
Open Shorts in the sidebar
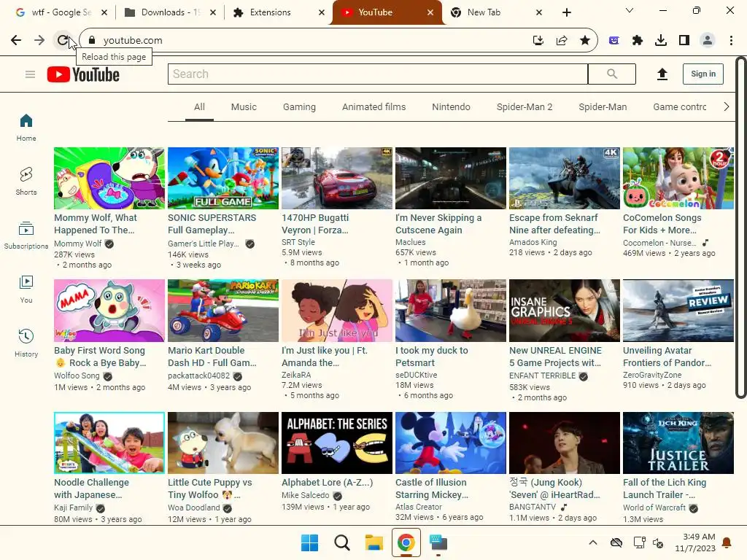[26, 182]
